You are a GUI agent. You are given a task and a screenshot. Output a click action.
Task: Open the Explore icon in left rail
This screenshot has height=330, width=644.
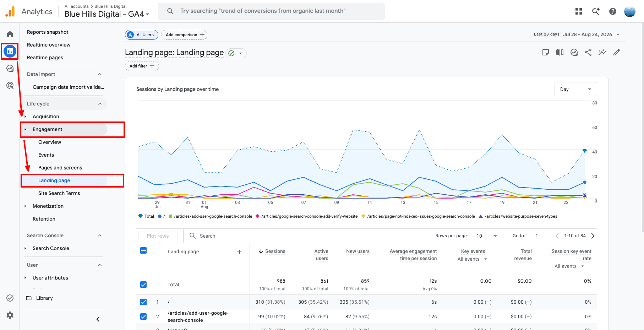pyautogui.click(x=10, y=68)
